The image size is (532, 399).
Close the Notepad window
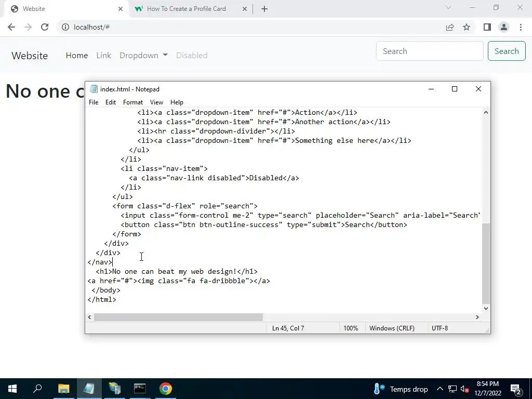click(478, 89)
